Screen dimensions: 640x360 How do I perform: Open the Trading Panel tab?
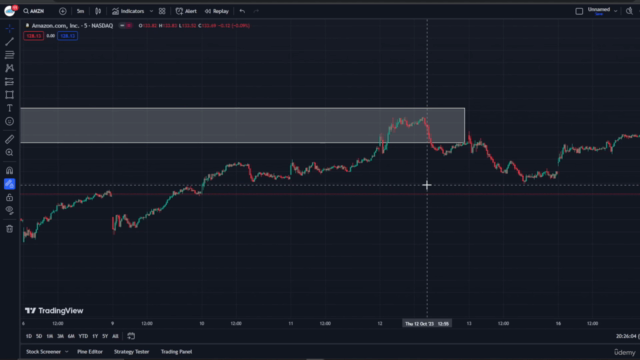tap(176, 352)
